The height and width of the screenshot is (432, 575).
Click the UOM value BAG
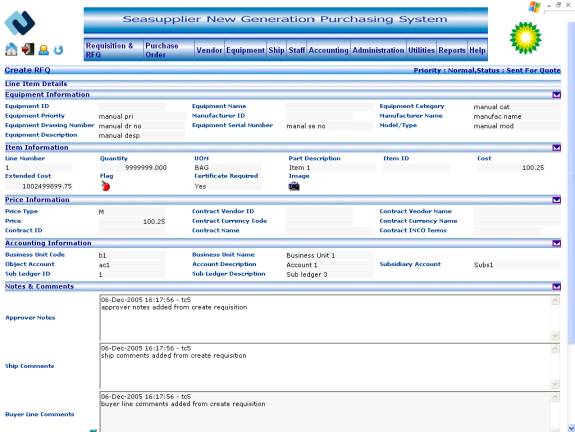201,168
